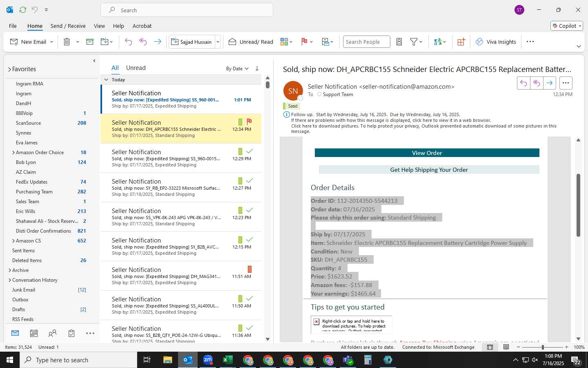588x368 pixels.
Task: Switch to People contacts icon
Action: pyautogui.click(x=52, y=333)
